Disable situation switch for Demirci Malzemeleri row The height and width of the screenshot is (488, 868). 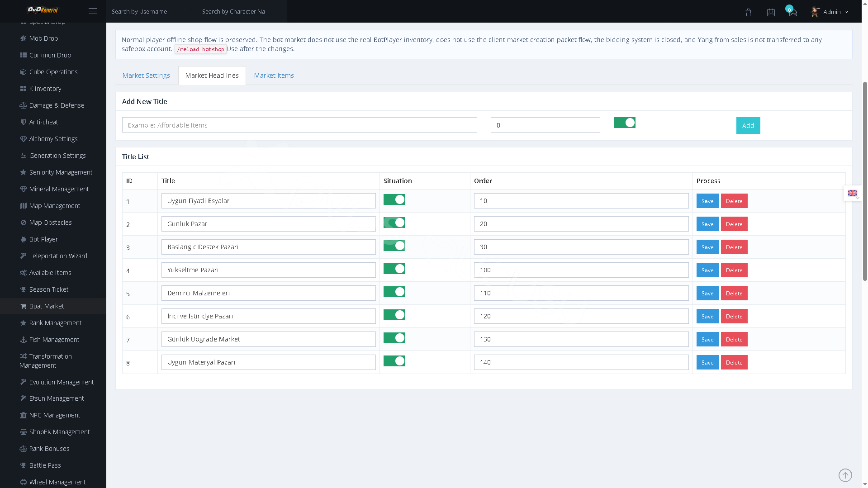394,292
